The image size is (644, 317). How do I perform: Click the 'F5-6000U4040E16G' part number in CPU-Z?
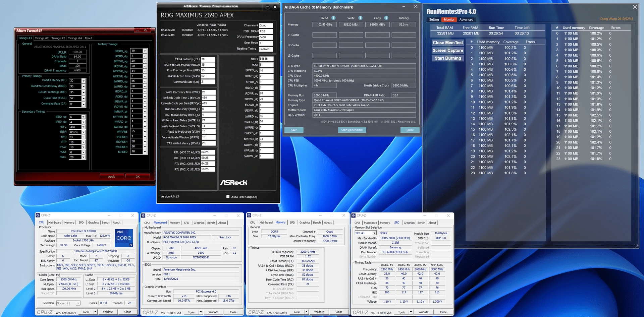(x=395, y=252)
